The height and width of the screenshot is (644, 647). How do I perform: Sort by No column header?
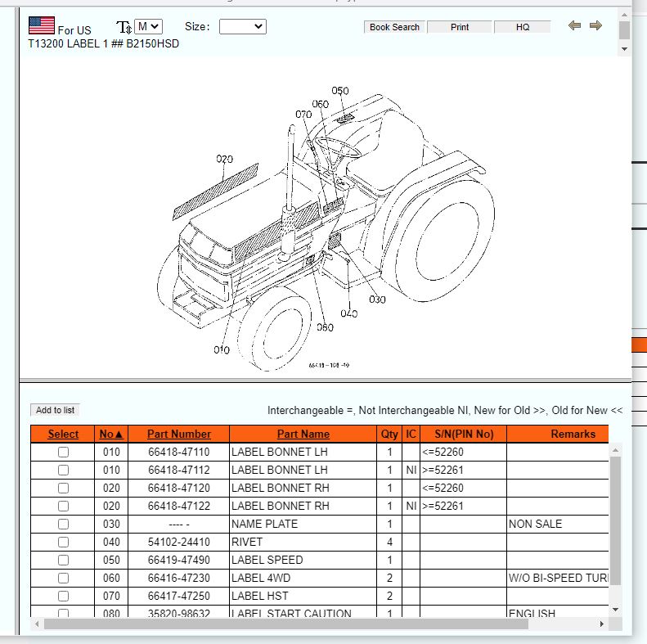(111, 434)
